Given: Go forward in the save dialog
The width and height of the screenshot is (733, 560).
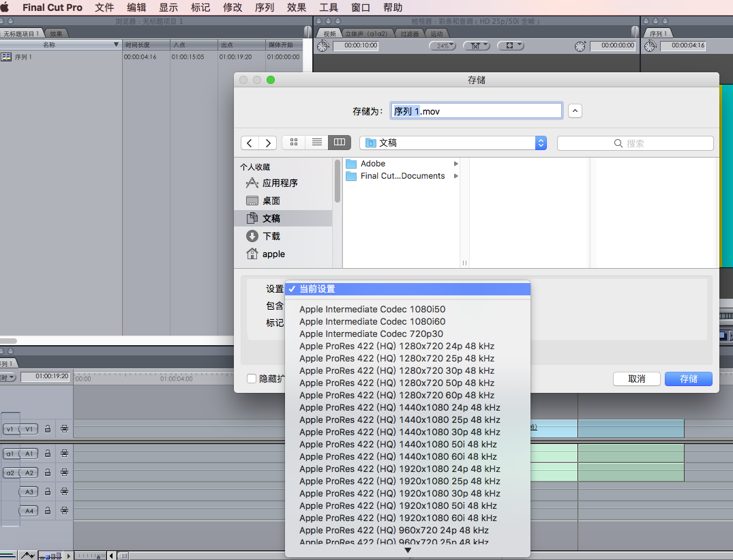Looking at the screenshot, I should [x=268, y=143].
